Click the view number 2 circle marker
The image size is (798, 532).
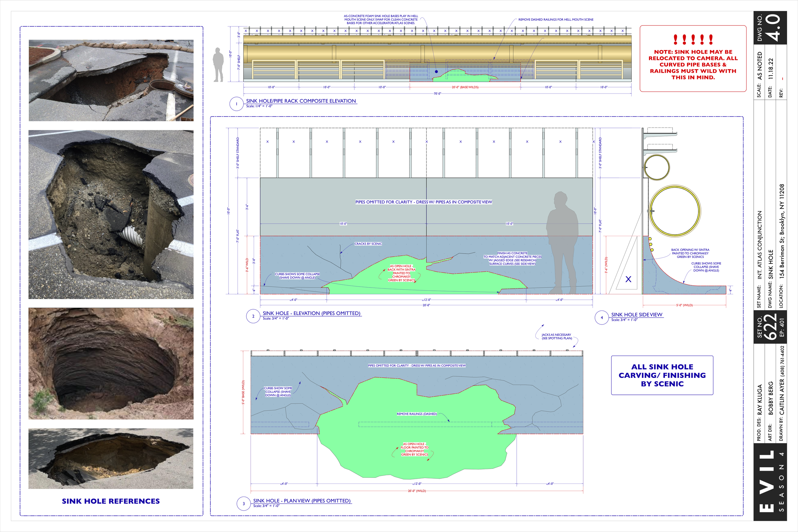click(253, 316)
